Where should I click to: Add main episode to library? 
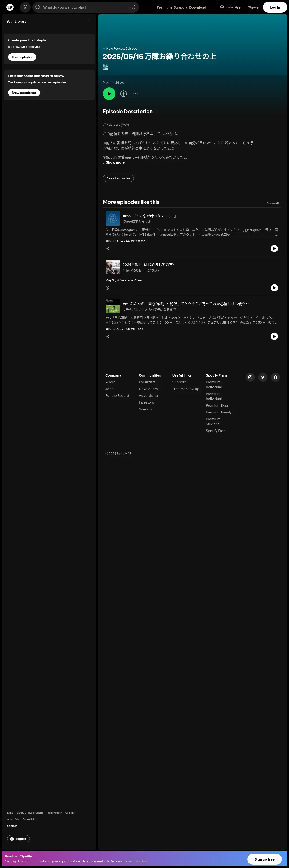point(124,94)
